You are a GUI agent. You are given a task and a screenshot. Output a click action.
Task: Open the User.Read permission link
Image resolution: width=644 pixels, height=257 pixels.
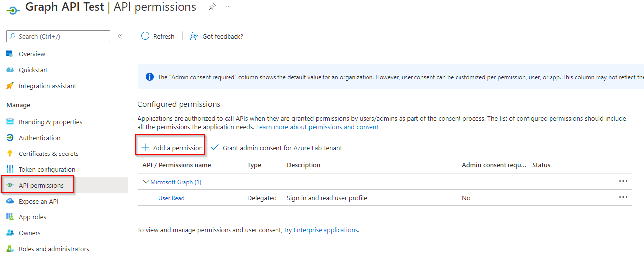[171, 198]
